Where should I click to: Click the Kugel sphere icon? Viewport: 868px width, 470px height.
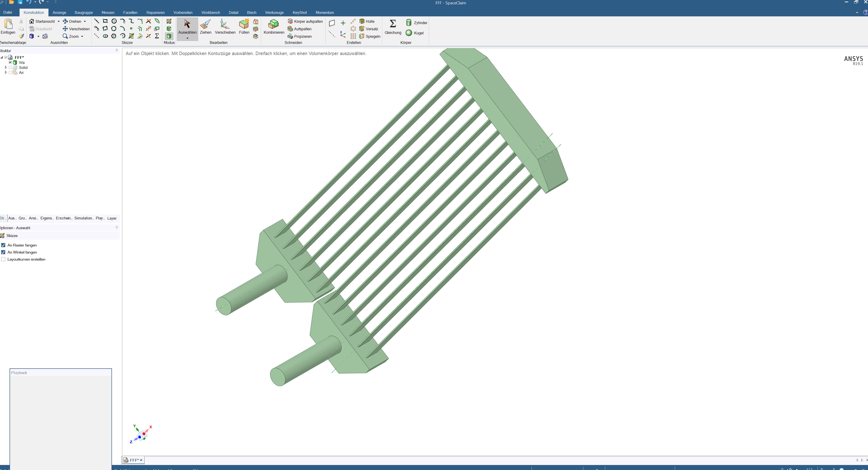click(409, 33)
